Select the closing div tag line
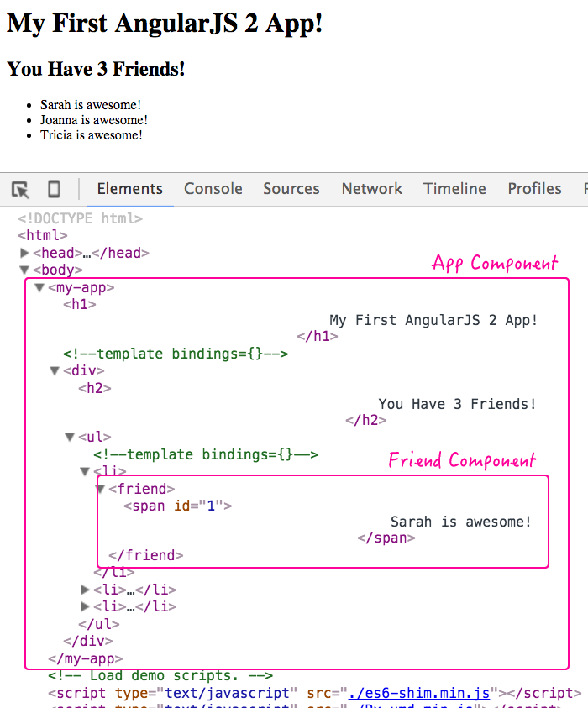The height and width of the screenshot is (708, 588). [x=88, y=641]
